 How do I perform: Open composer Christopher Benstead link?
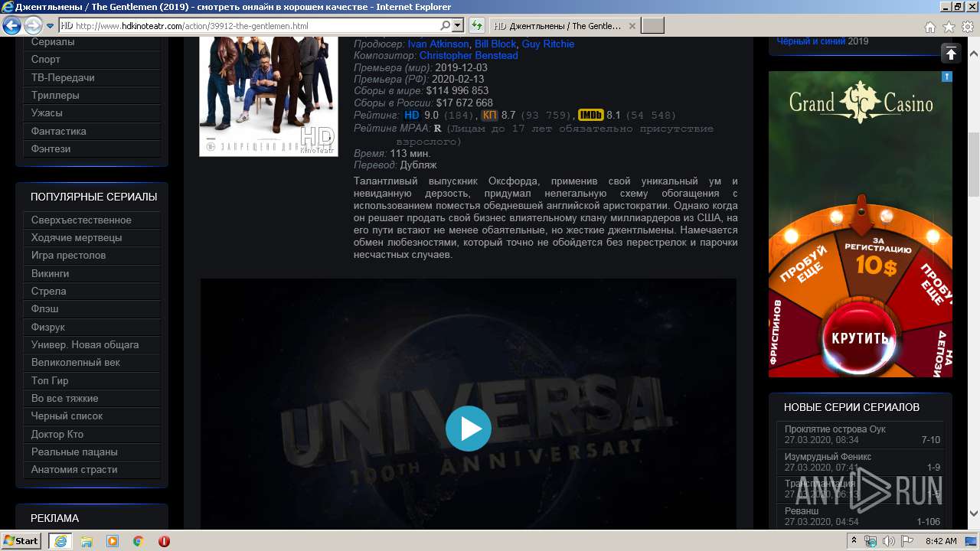coord(469,55)
